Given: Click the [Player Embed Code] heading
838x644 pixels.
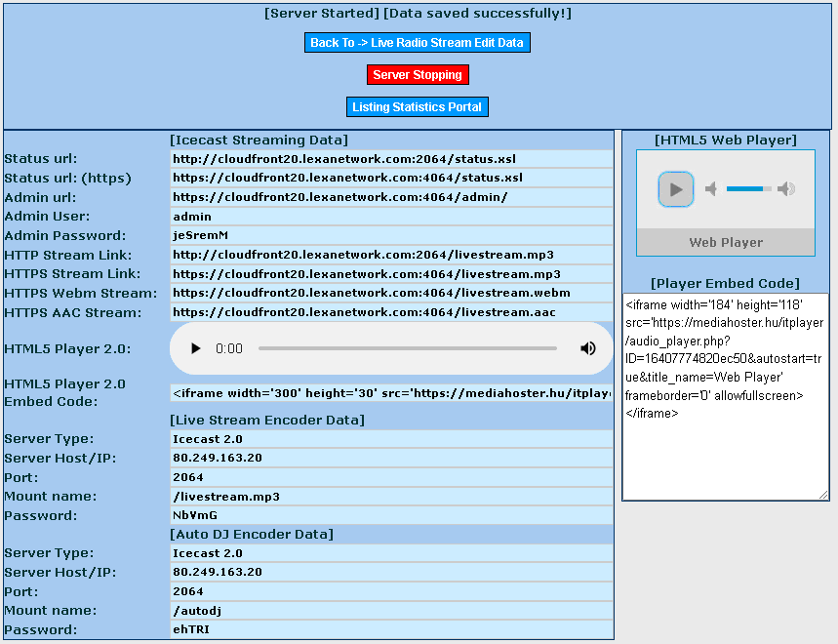Looking at the screenshot, I should 725,283.
